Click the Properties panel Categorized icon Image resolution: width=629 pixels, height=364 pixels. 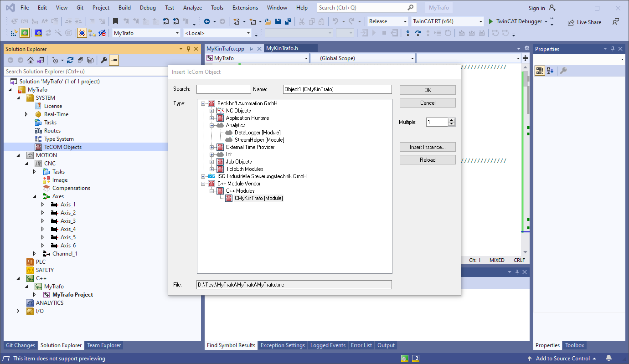pos(540,71)
